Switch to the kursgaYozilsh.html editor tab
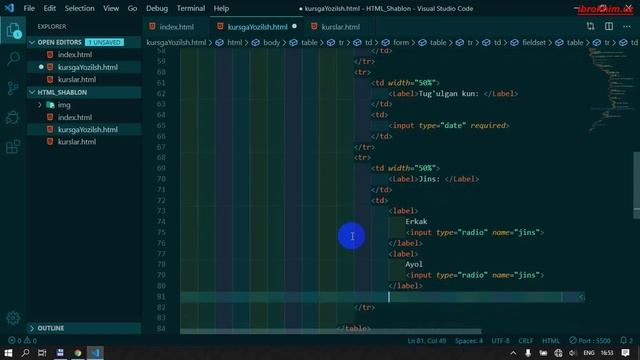This screenshot has width=640, height=360. pos(258,27)
